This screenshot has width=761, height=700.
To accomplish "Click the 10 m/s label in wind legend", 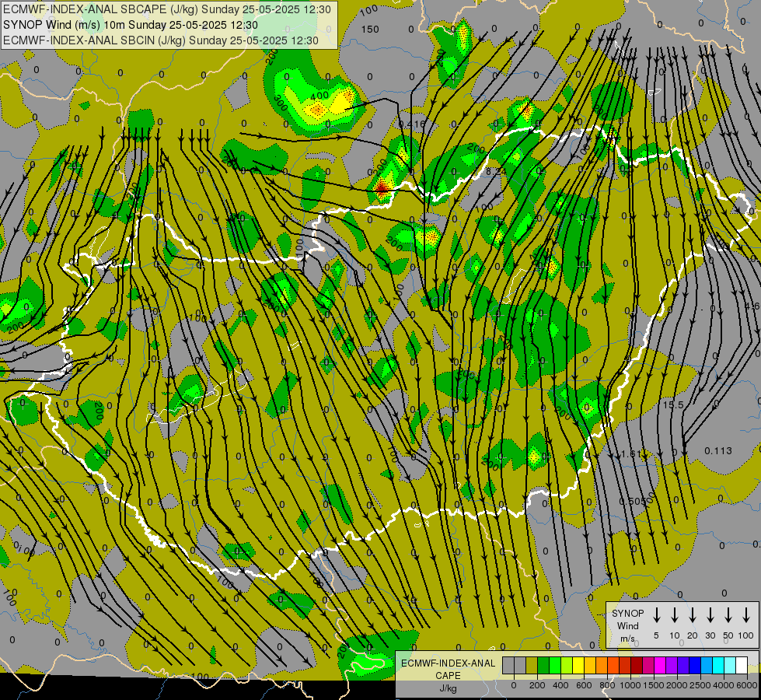I will 675,635.
